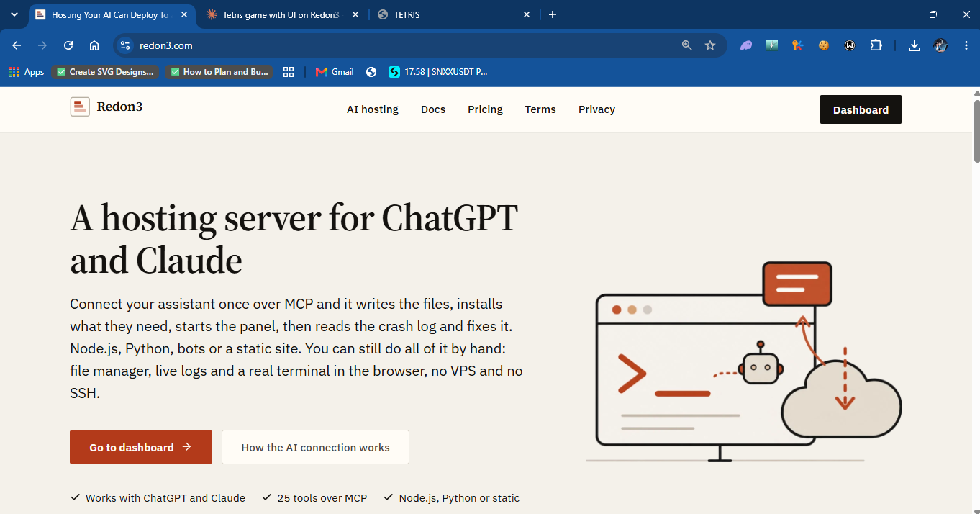Click the '25 tools over MCP' text
The height and width of the screenshot is (514, 980).
tap(322, 498)
